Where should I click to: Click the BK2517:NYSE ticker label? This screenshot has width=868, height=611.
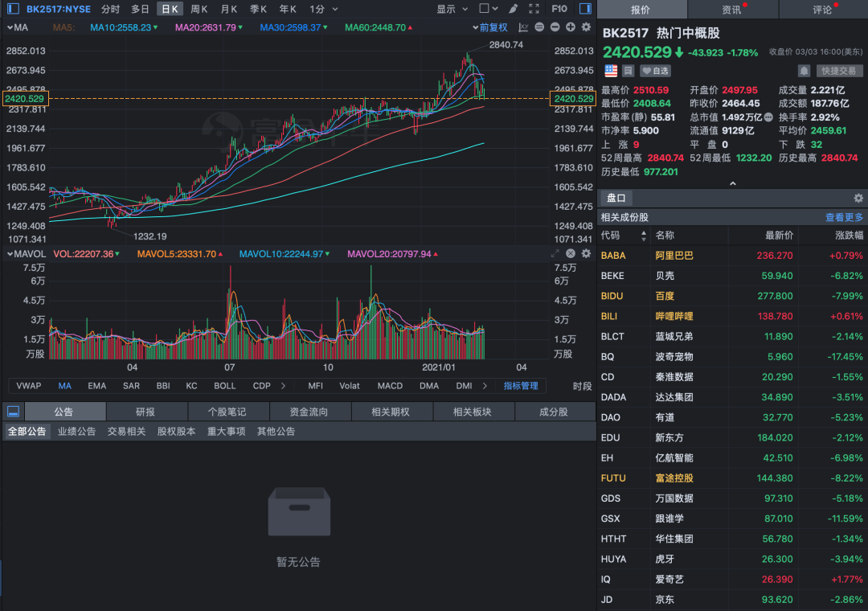[59, 9]
